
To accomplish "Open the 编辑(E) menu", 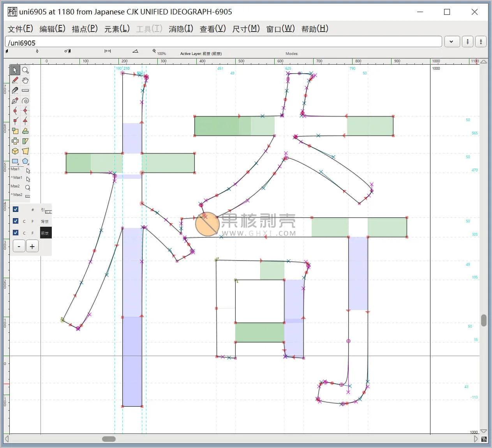I will click(52, 29).
